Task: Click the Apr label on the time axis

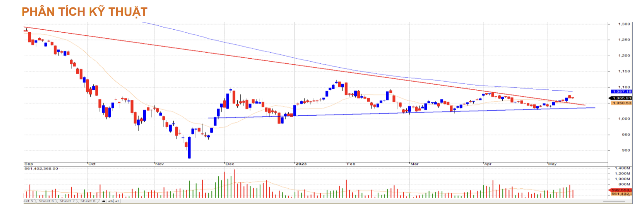Action: 488,164
